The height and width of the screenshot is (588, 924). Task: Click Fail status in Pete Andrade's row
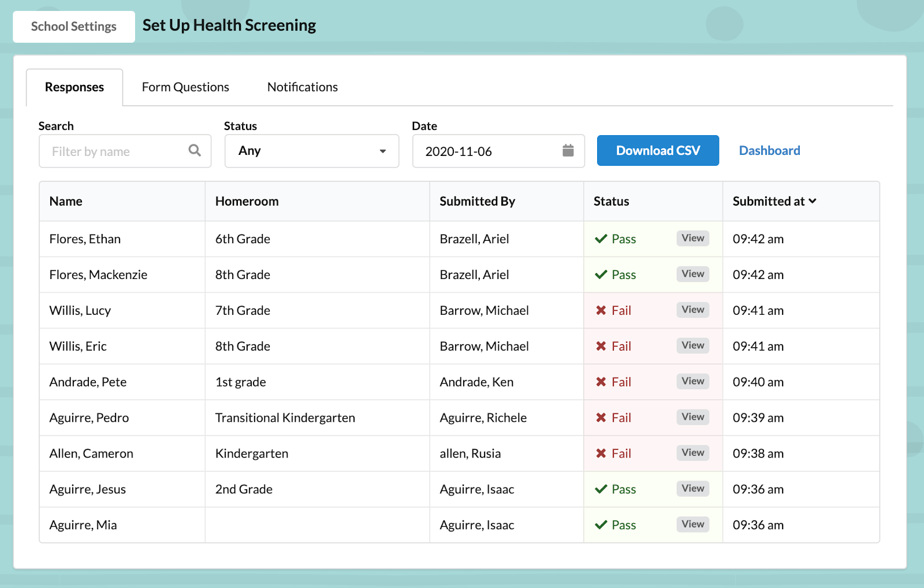[x=613, y=382]
